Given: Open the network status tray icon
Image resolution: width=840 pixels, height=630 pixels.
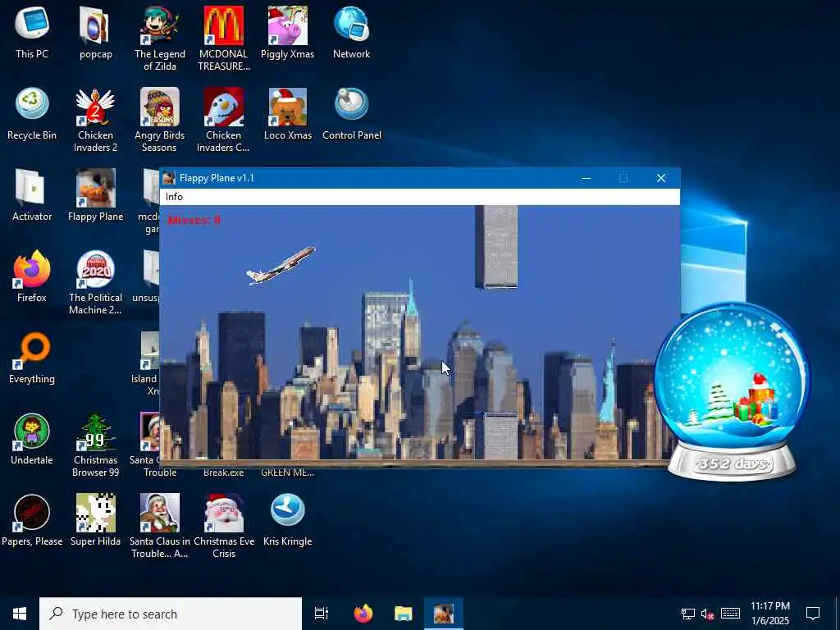Looking at the screenshot, I should (x=688, y=614).
